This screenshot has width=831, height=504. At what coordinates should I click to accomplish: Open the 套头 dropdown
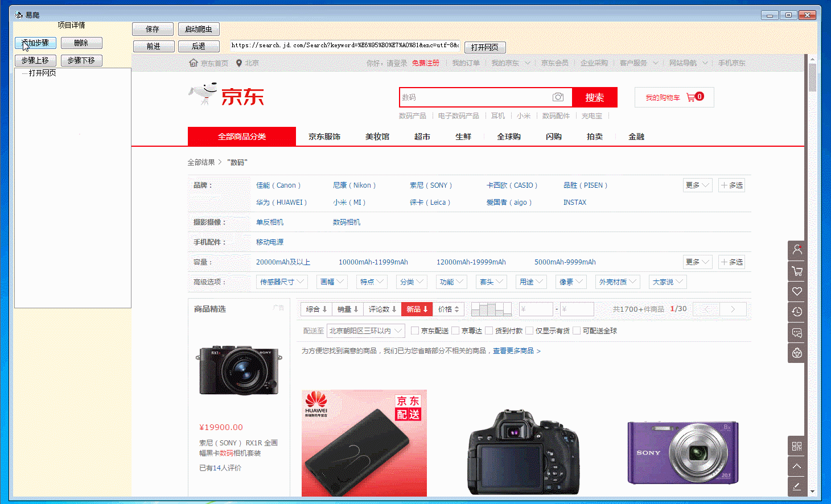click(492, 282)
